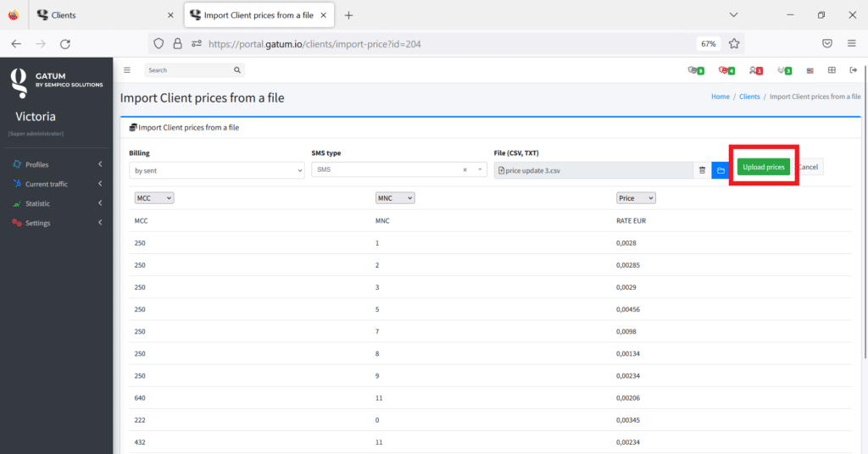Image resolution: width=868 pixels, height=454 pixels.
Task: Click the Cancel button
Action: click(x=808, y=167)
